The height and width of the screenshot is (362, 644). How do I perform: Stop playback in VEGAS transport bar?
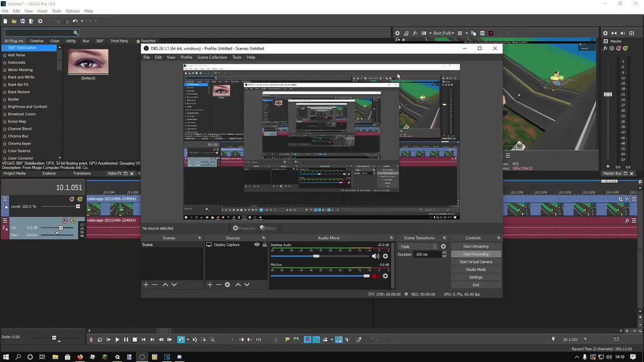[135, 339]
